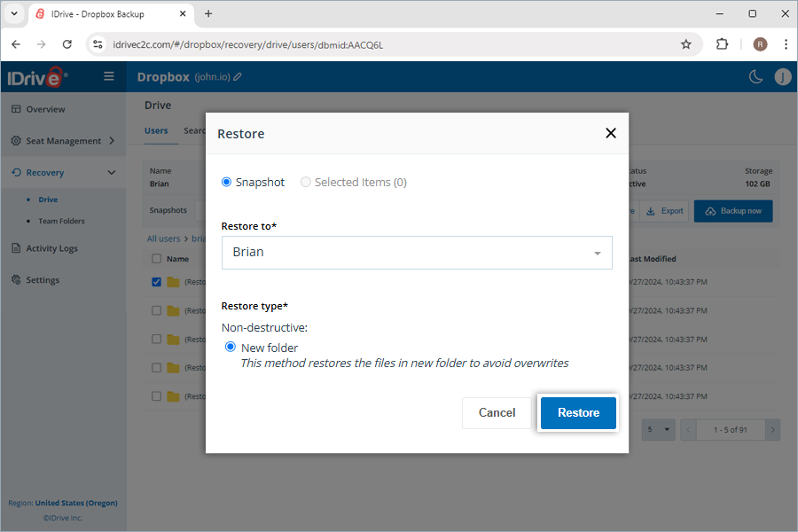
Task: Close the IDrive - Dropbox Backup tab
Action: tap(183, 14)
